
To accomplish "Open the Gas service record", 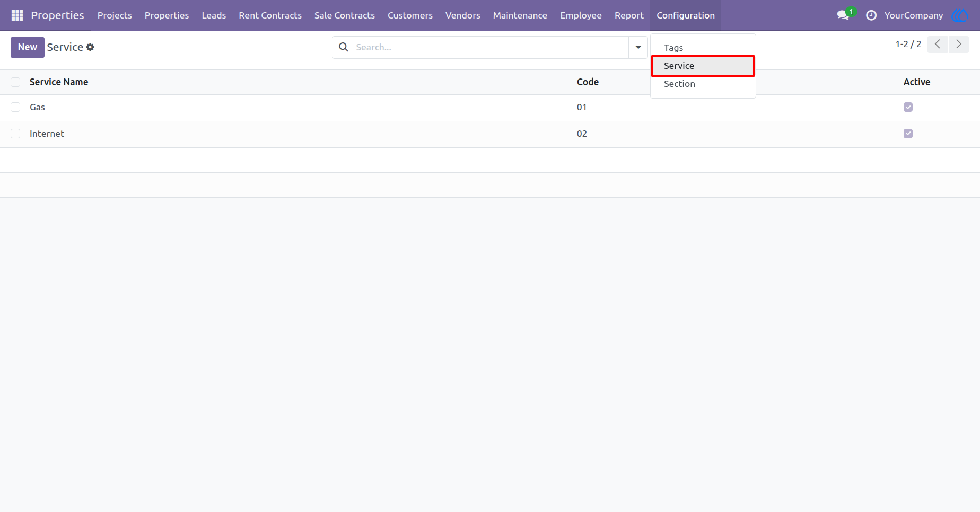I will click(x=37, y=107).
